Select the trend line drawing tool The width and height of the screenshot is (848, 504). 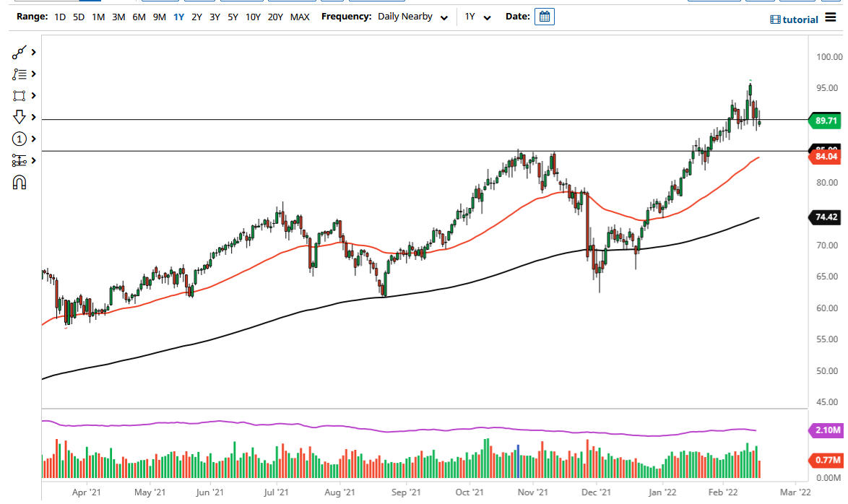click(x=20, y=52)
